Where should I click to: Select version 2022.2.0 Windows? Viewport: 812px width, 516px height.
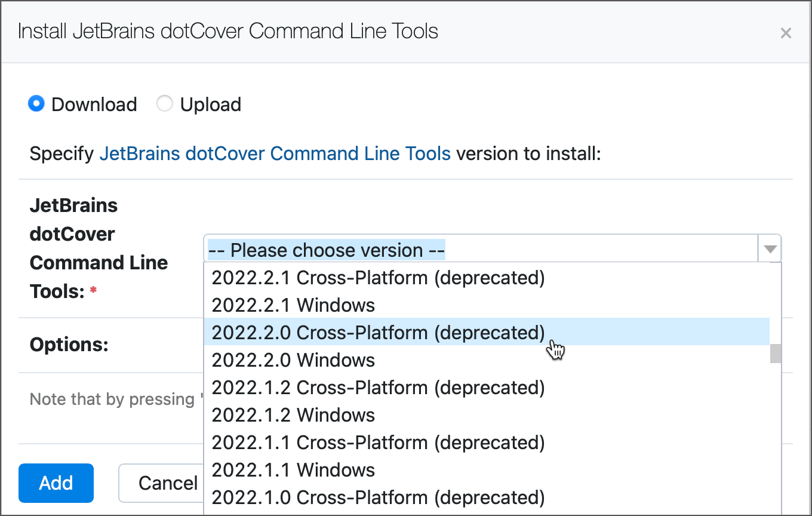(x=293, y=360)
